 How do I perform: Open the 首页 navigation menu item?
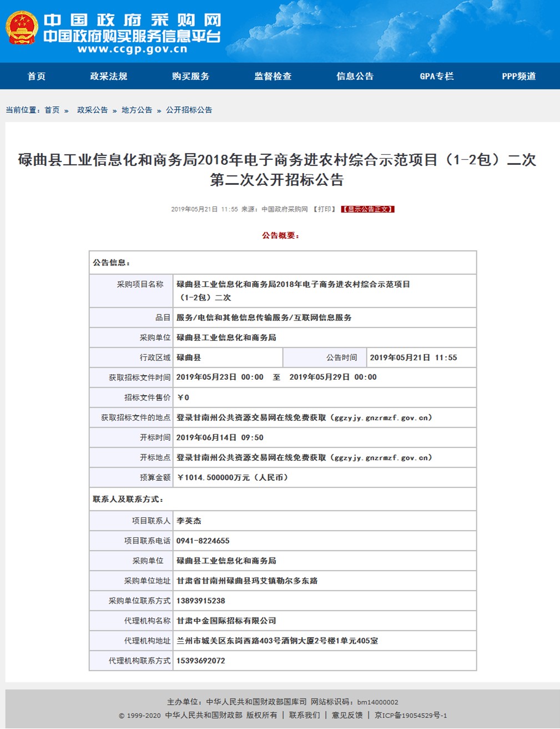click(x=37, y=76)
